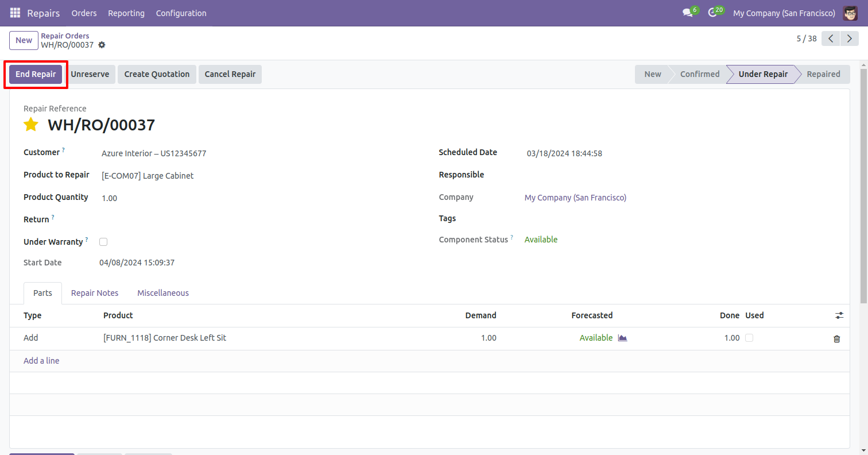The width and height of the screenshot is (868, 455).
Task: Delete the Corner Desk part line
Action: [836, 338]
